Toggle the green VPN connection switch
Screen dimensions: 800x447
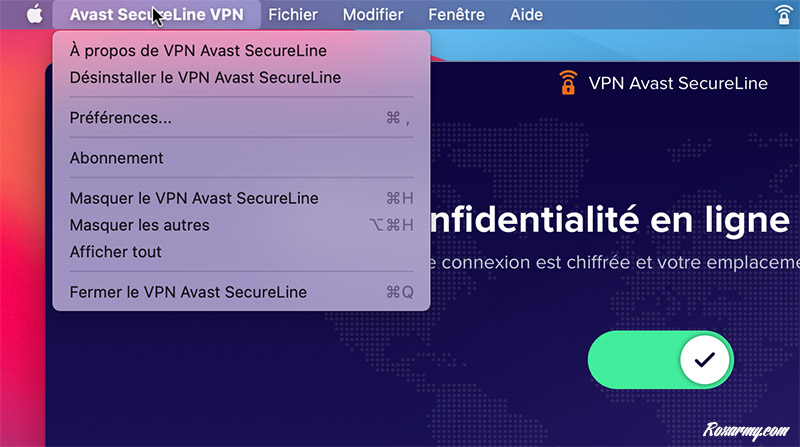pyautogui.click(x=661, y=360)
